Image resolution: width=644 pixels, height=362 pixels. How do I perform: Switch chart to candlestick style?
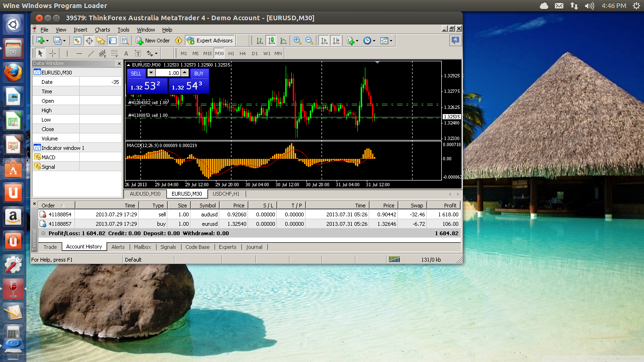point(272,41)
